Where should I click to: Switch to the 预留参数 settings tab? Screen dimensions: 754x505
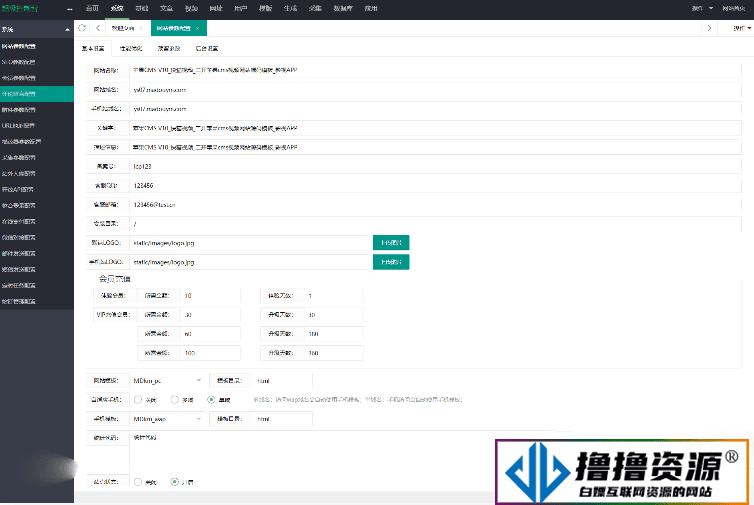[169, 49]
